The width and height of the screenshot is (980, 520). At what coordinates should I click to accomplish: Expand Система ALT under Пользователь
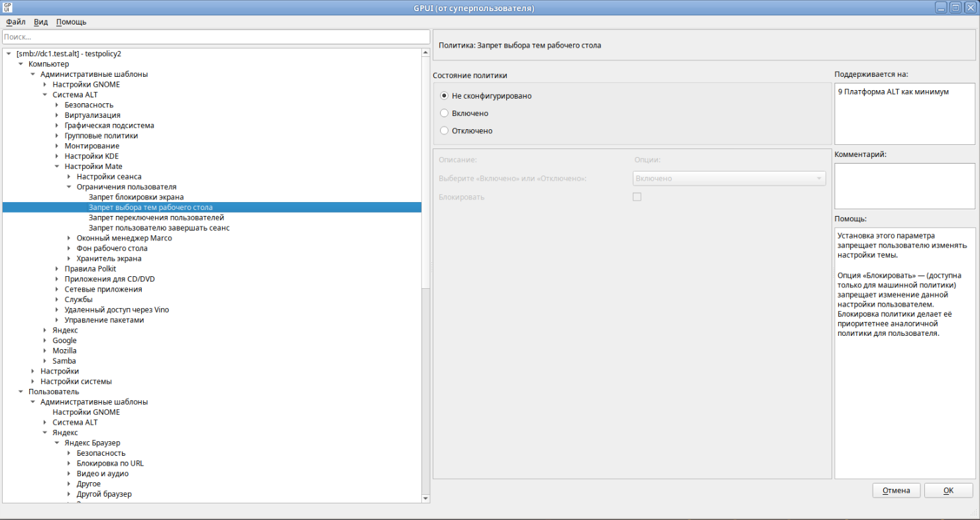[45, 423]
